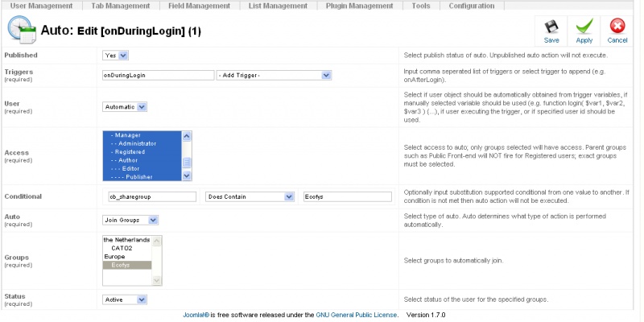Viewport: 644px width, 322px height.
Task: Select CATO2 in the Groups list
Action: (x=127, y=249)
